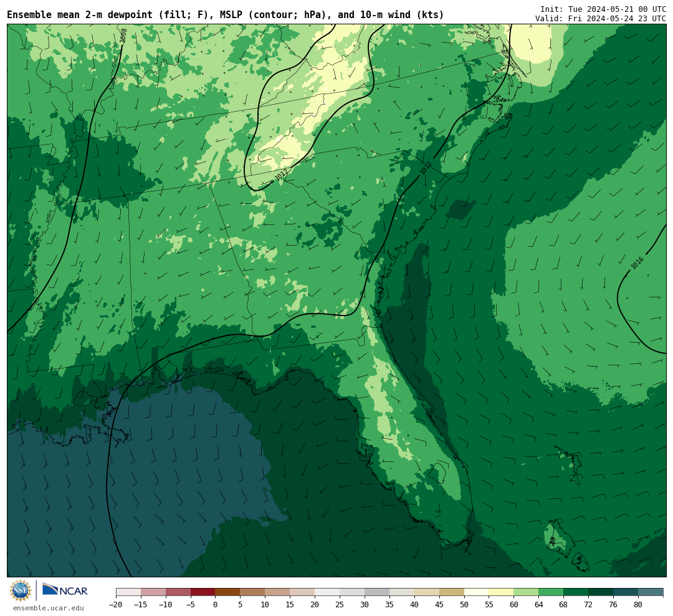Screen dimensions: 673x616
Task: Pick the rose swatch between -10 and -5
Action: click(178, 592)
